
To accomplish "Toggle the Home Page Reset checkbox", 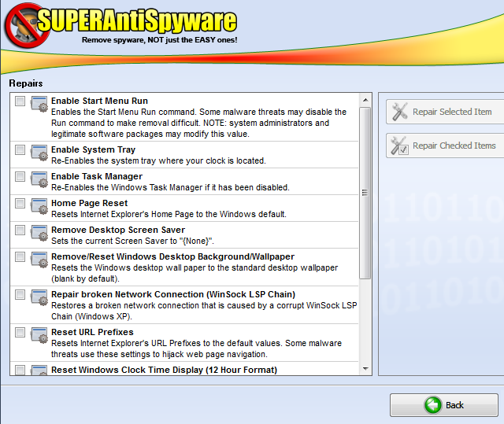I will (x=20, y=204).
